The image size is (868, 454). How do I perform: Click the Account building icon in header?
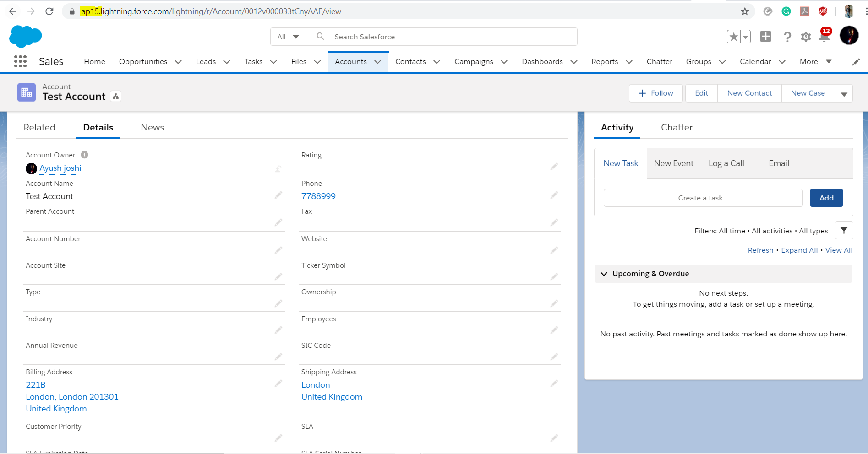click(27, 92)
